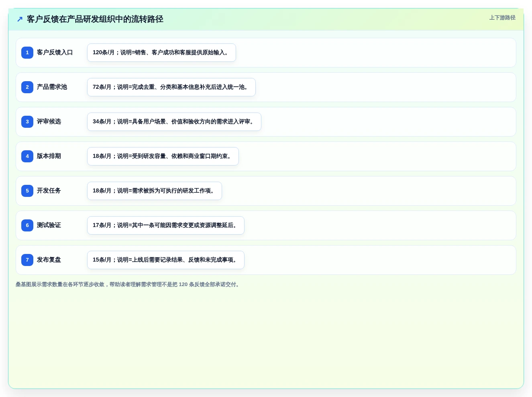The width and height of the screenshot is (532, 397).
Task: Open the 34条/月 description box
Action: pos(174,122)
